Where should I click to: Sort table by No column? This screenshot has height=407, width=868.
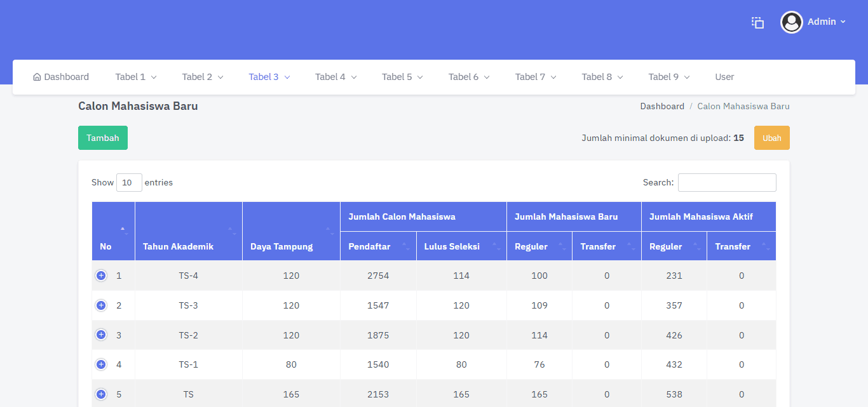pos(113,231)
